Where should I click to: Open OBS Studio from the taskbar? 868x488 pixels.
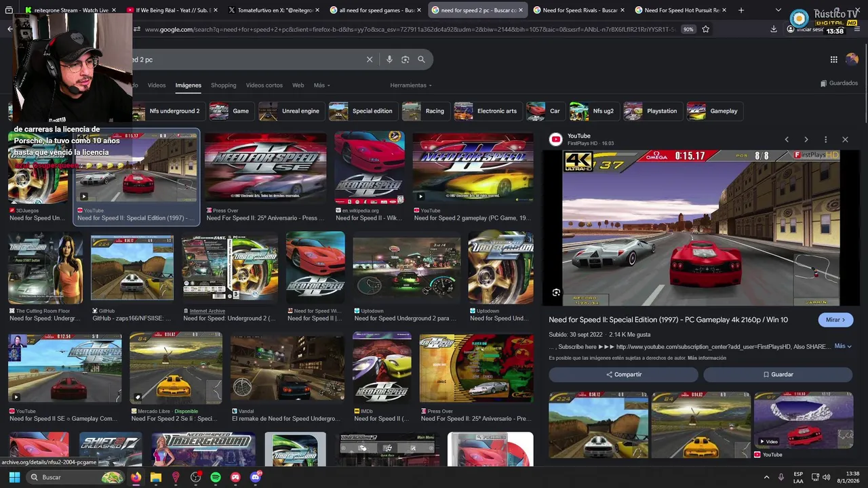(x=196, y=477)
